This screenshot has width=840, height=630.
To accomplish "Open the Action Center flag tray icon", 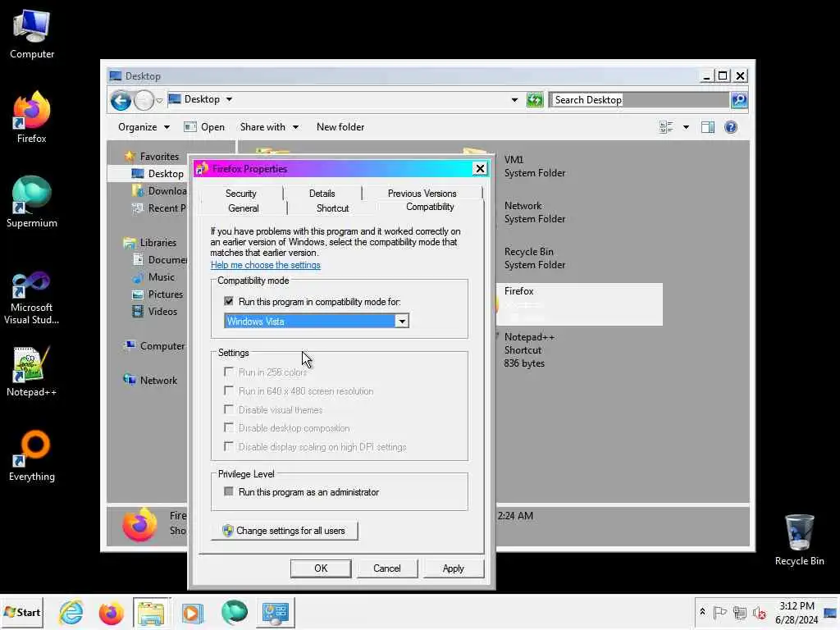I will pyautogui.click(x=720, y=612).
